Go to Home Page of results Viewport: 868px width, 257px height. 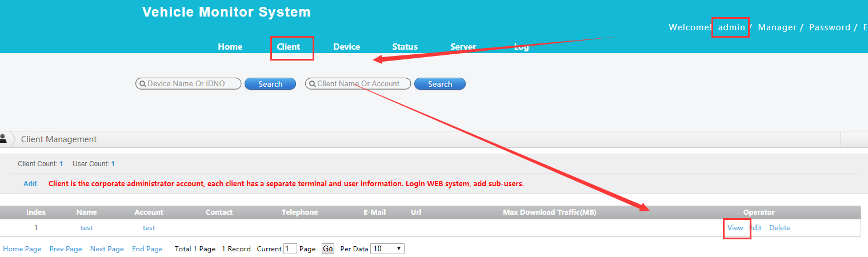click(x=22, y=249)
